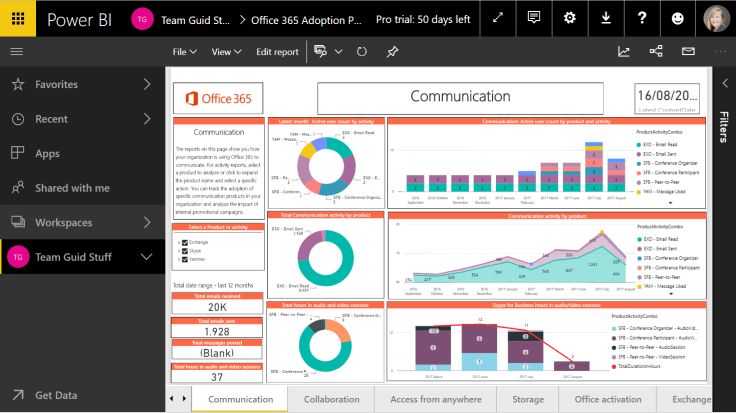This screenshot has width=736, height=413.
Task: Click the Edit report button
Action: [x=277, y=51]
